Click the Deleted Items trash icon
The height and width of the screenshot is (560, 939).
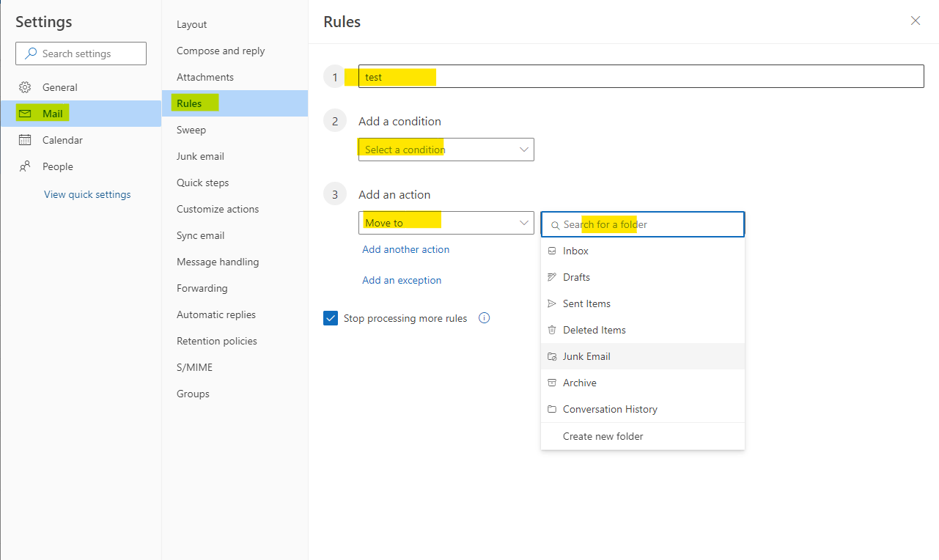pyautogui.click(x=552, y=329)
